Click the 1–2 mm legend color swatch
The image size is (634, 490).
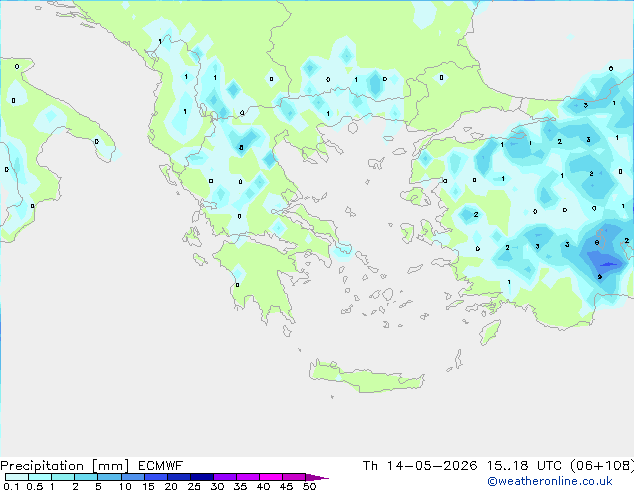(63, 477)
